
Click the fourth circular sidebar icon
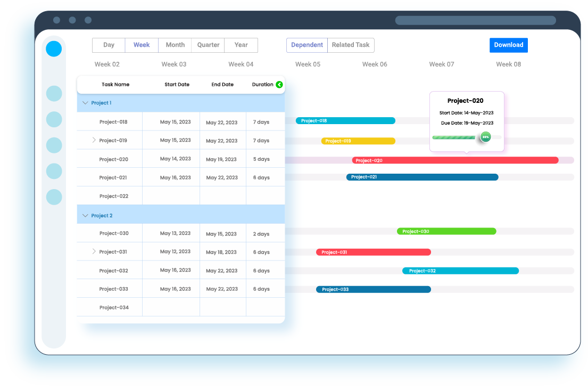tap(54, 145)
